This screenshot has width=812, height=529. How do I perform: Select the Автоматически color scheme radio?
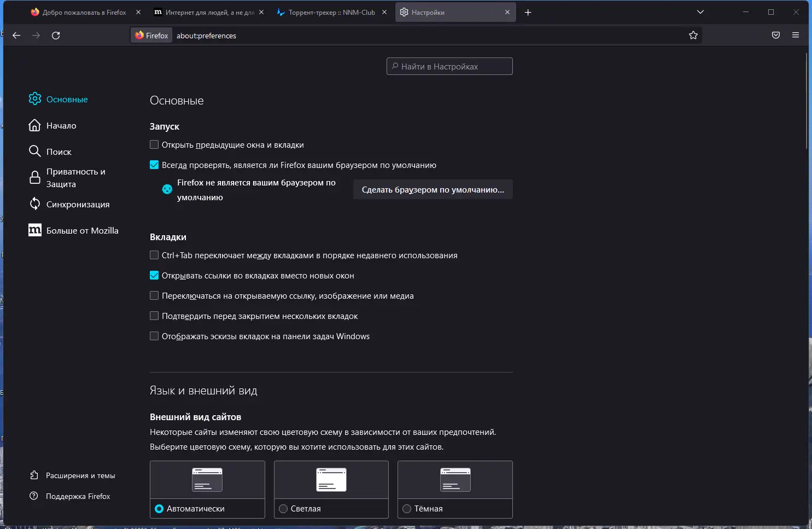coord(159,509)
